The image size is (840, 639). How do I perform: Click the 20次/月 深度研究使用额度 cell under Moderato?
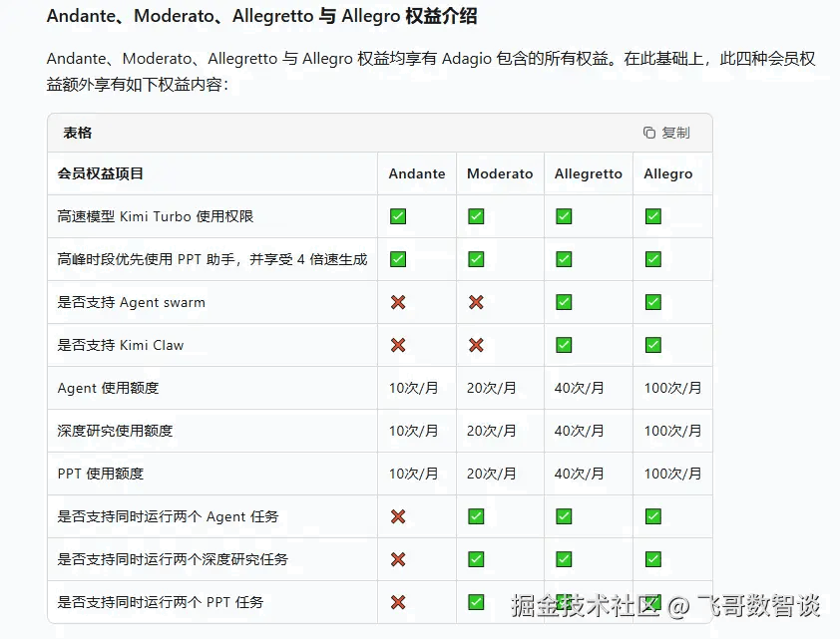coord(492,431)
